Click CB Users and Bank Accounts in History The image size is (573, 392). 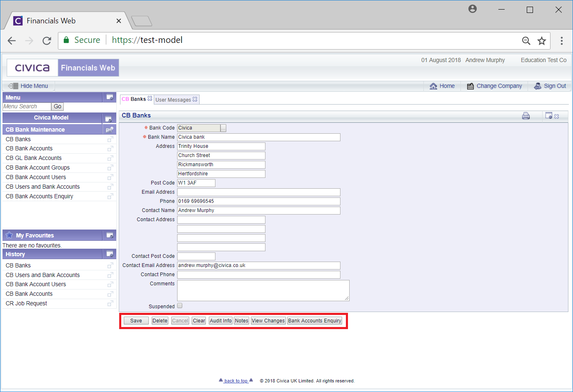pyautogui.click(x=43, y=275)
